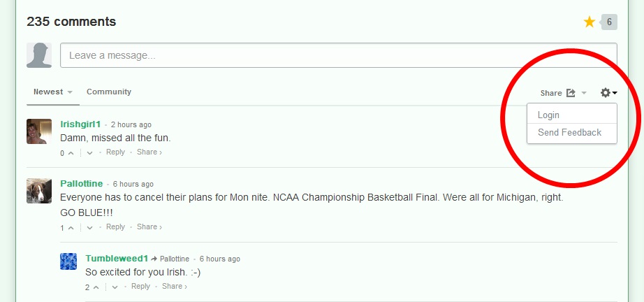Downvote Pallottine's comment
Image resolution: width=644 pixels, height=302 pixels.
coord(89,228)
